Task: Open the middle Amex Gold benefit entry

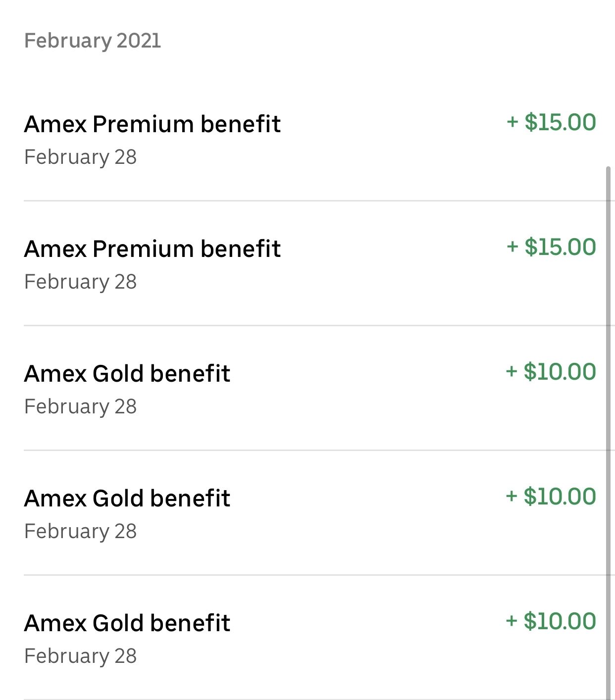Action: point(127,499)
